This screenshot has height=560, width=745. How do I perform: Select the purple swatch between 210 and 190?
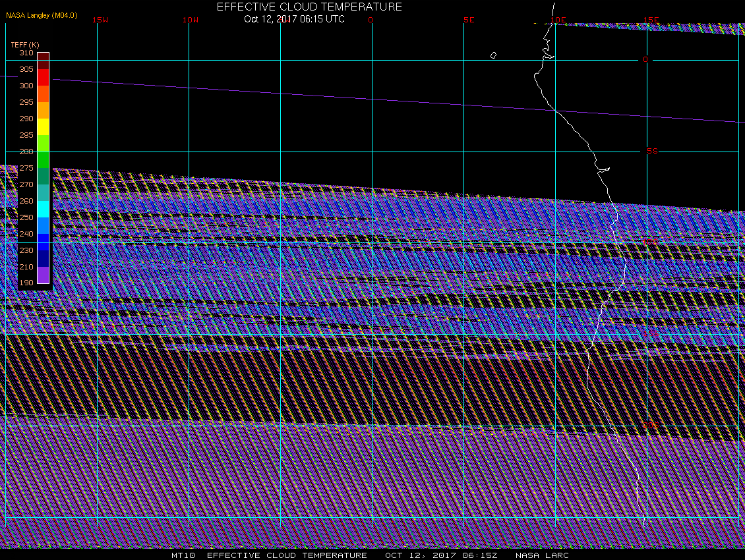(44, 275)
